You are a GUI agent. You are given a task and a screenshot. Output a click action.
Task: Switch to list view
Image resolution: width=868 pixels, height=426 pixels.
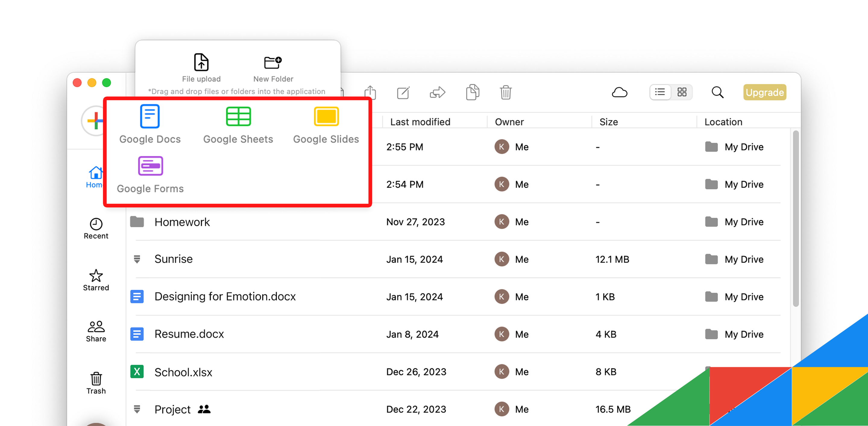tap(660, 92)
